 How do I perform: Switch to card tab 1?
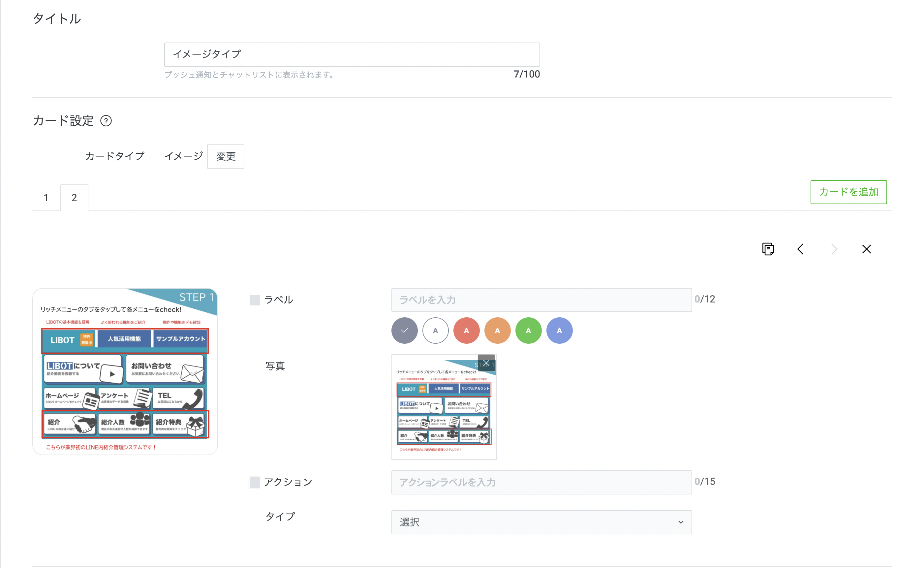pos(46,198)
